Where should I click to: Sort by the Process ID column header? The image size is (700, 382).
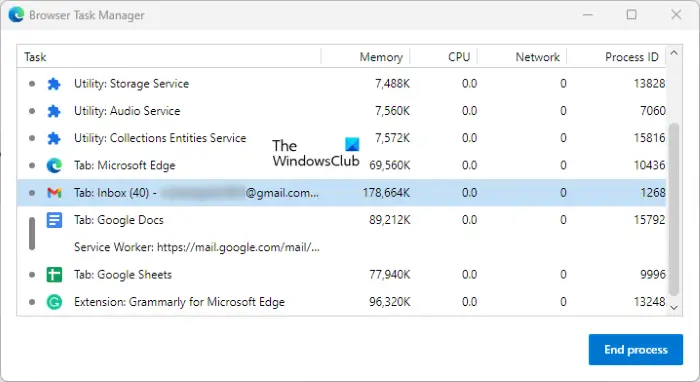point(616,57)
